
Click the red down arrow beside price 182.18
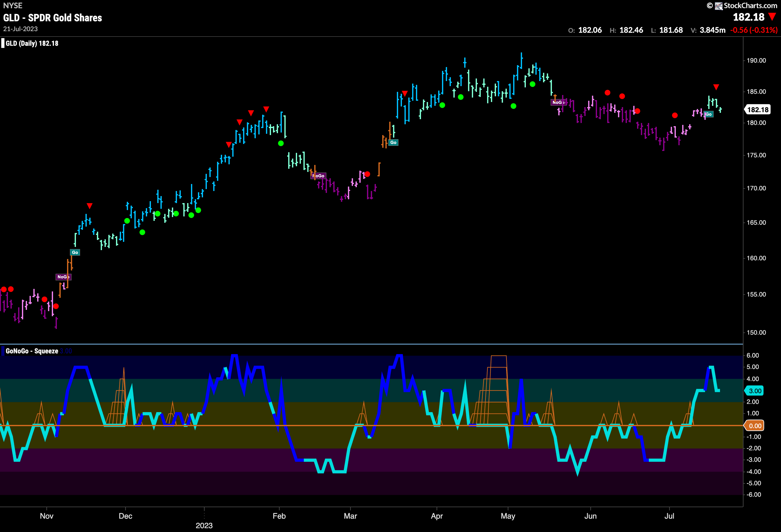pos(772,17)
